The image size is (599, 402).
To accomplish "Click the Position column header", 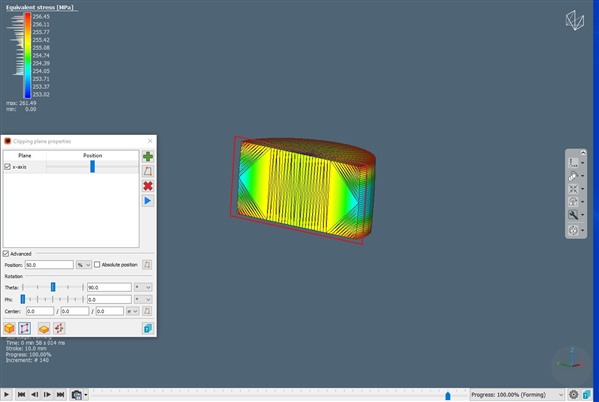I will [92, 156].
